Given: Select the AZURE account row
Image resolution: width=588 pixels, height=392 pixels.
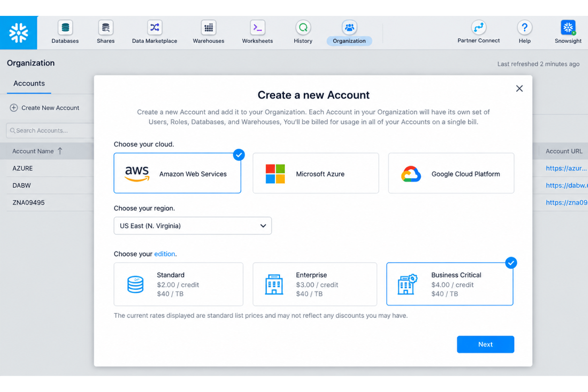Looking at the screenshot, I should click(x=47, y=168).
